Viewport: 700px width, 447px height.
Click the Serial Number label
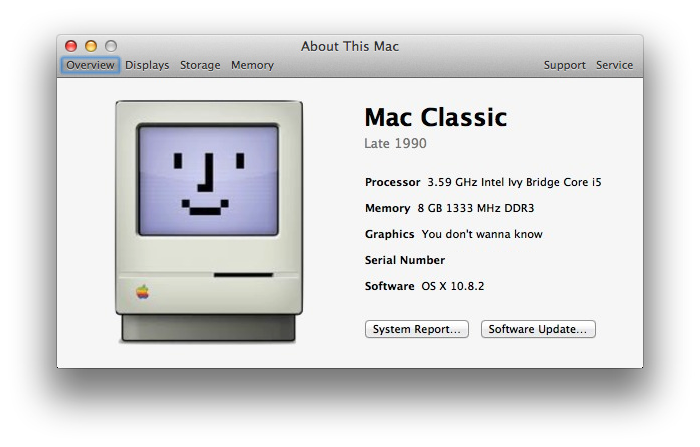405,260
